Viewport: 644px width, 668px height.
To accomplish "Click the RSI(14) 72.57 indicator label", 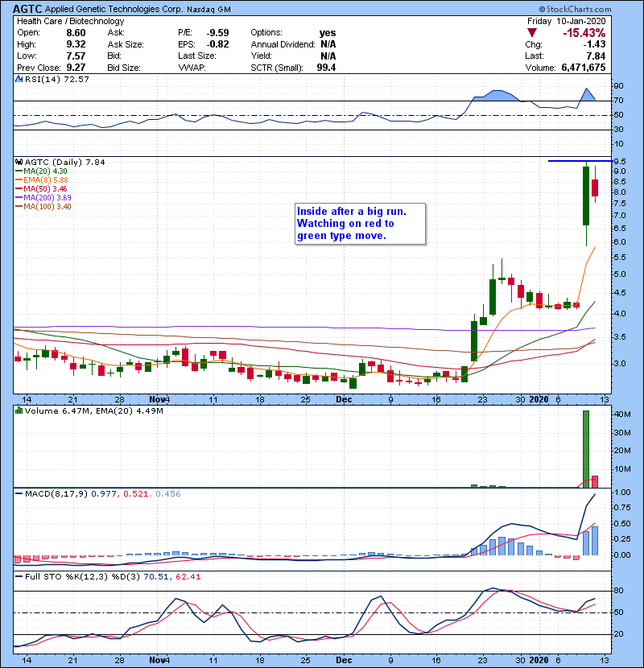I will (x=57, y=79).
